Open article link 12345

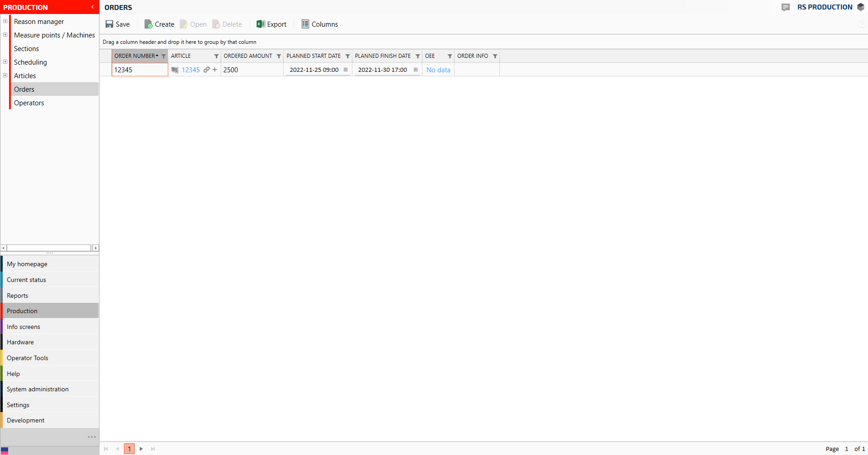(190, 70)
